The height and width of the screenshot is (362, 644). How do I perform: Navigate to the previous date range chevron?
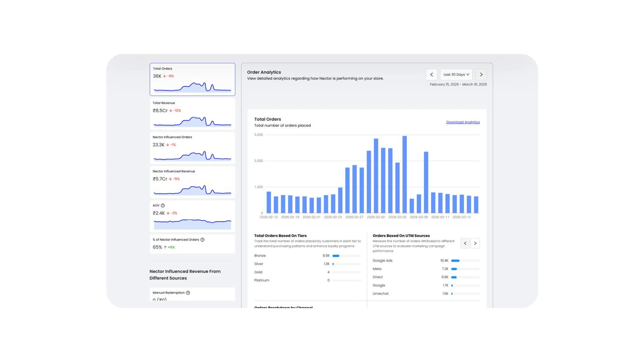(x=431, y=74)
